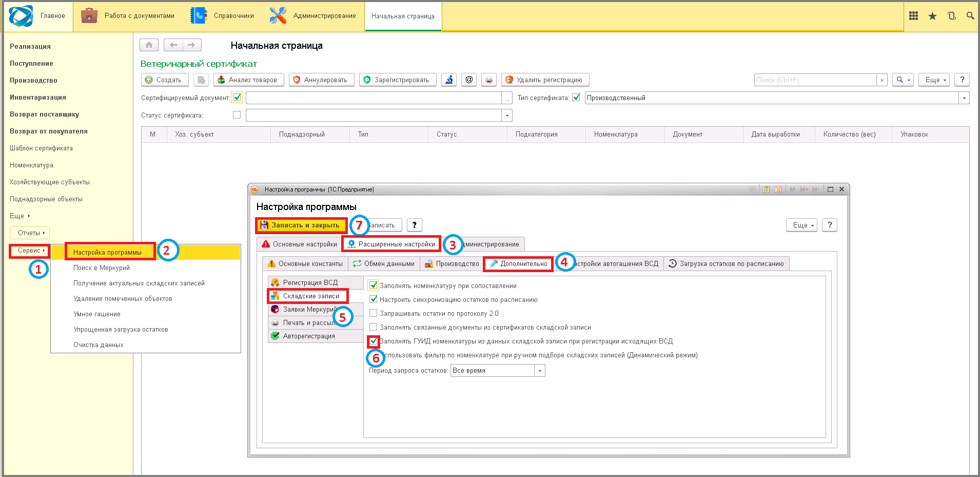980x477 pixels.
Task: Click the Поиск (Ctrl+F) search field
Action: [815, 80]
